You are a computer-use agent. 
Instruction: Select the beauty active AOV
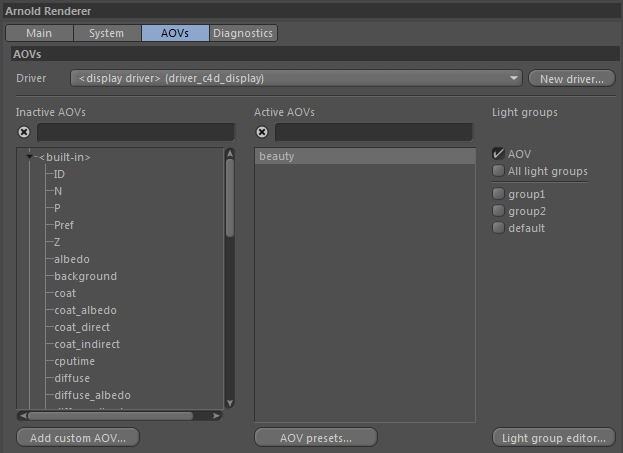[x=365, y=157]
